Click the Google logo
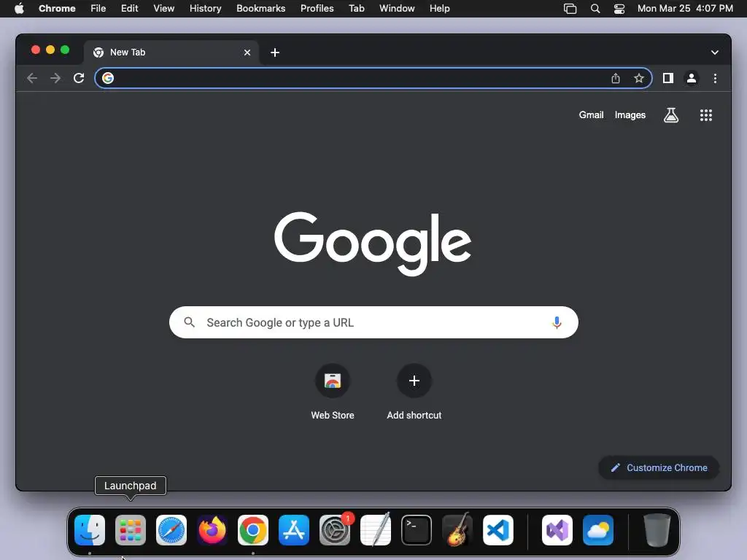The image size is (747, 560). point(373,244)
